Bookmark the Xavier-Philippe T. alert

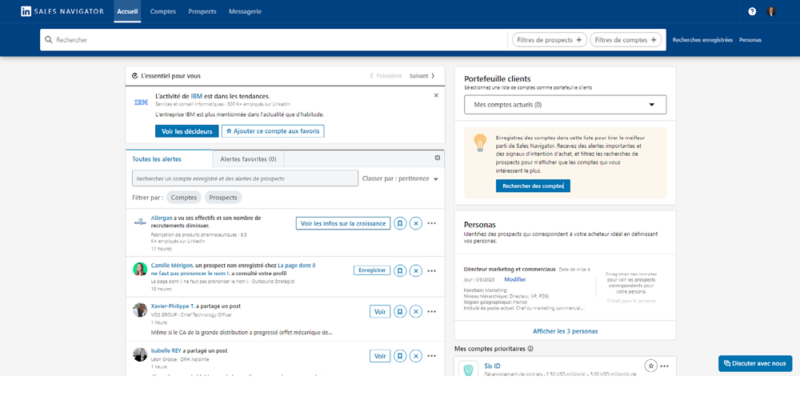pos(400,312)
